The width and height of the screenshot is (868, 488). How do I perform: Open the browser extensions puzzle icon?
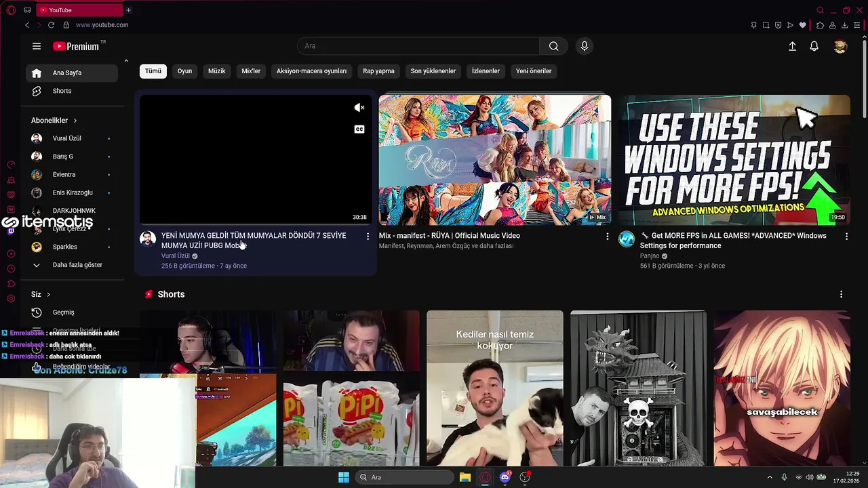820,25
